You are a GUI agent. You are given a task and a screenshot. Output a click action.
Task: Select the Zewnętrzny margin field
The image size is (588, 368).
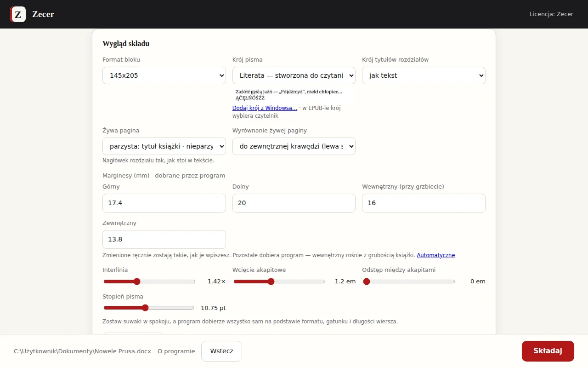(164, 239)
